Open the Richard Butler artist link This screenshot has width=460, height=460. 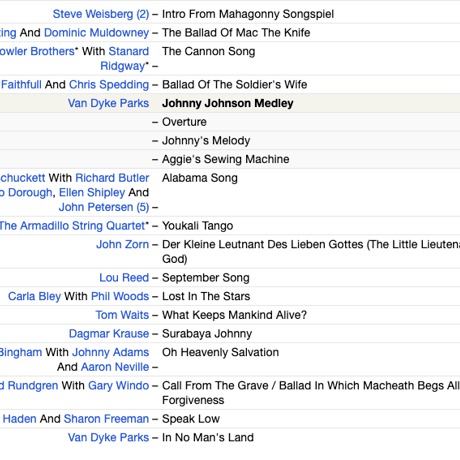click(112, 178)
